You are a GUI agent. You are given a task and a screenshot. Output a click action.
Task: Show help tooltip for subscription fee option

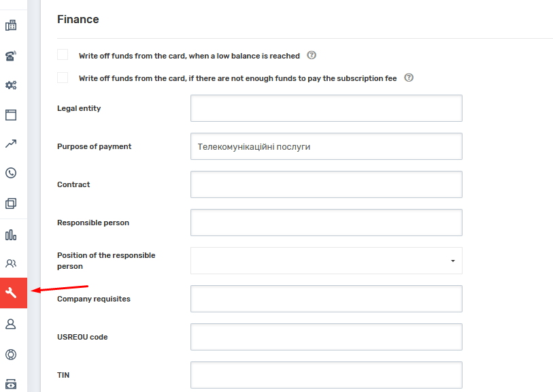[x=409, y=78]
